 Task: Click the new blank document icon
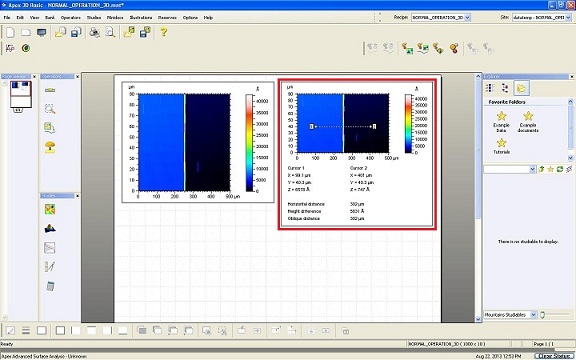pyautogui.click(x=10, y=32)
